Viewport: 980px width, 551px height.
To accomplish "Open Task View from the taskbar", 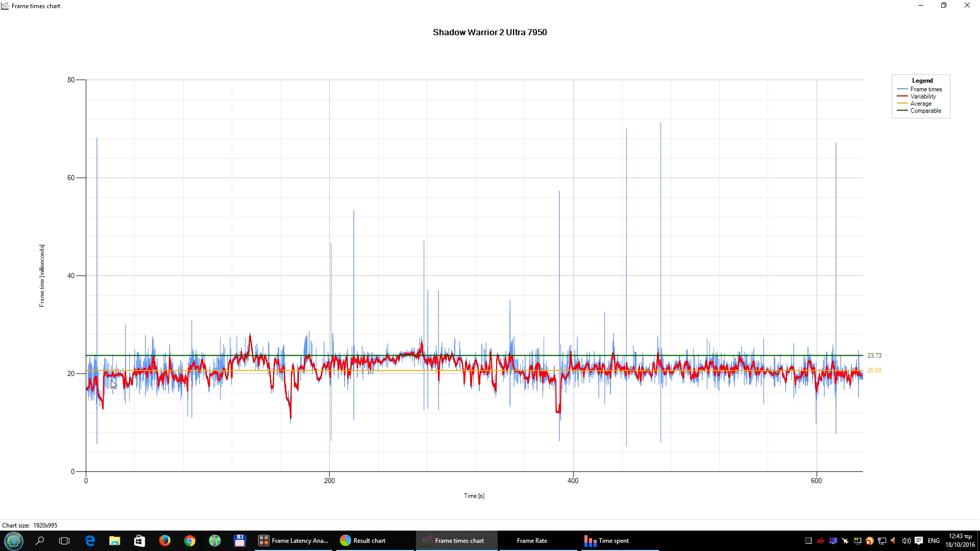I will pyautogui.click(x=64, y=540).
